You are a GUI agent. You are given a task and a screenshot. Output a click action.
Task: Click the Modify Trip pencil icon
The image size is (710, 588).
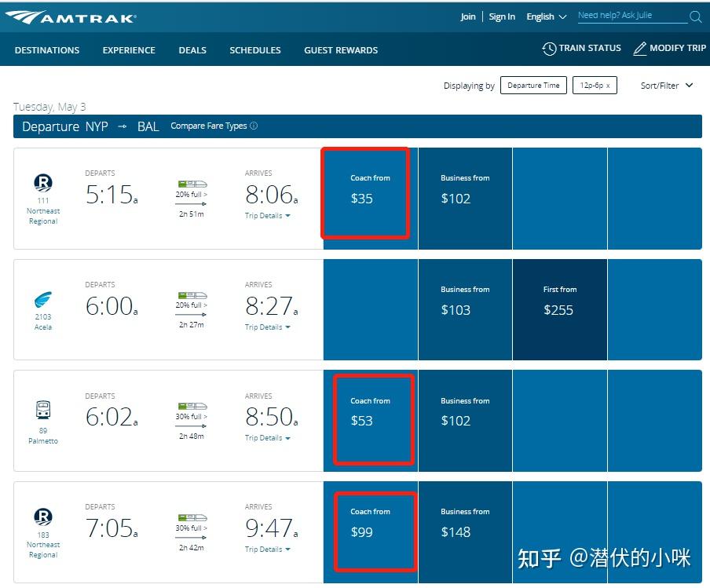[640, 49]
